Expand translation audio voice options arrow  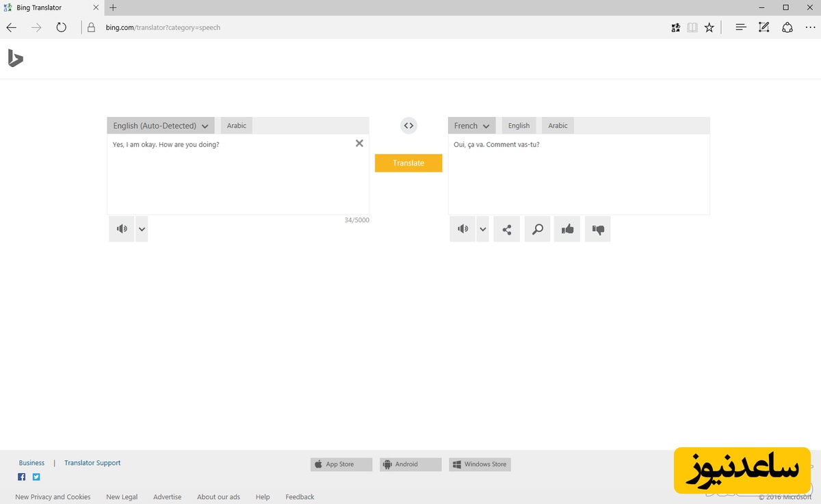pyautogui.click(x=483, y=229)
